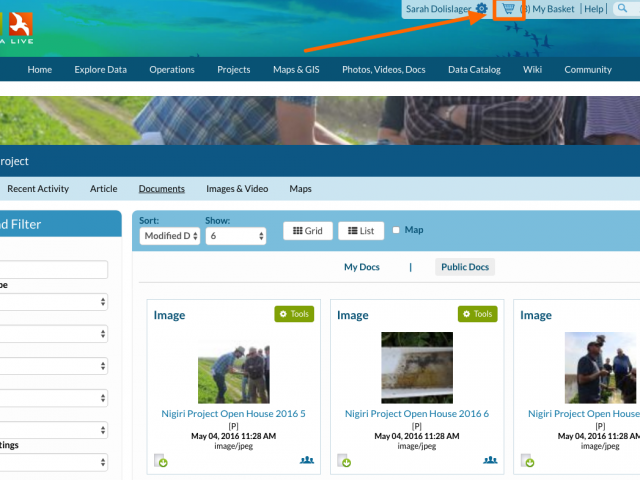The image size is (640, 480).
Task: Download Nigiri Project Open House 2016 6 file
Action: pos(344,460)
